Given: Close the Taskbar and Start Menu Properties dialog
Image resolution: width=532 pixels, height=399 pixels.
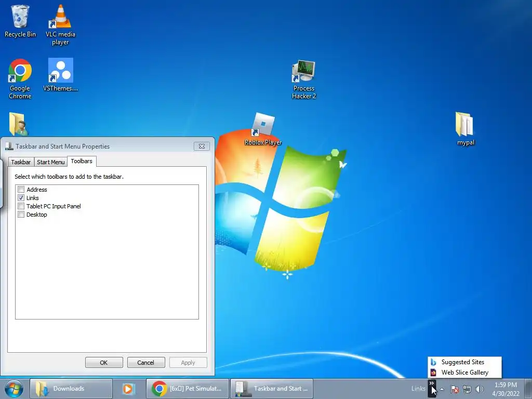Looking at the screenshot, I should point(202,146).
